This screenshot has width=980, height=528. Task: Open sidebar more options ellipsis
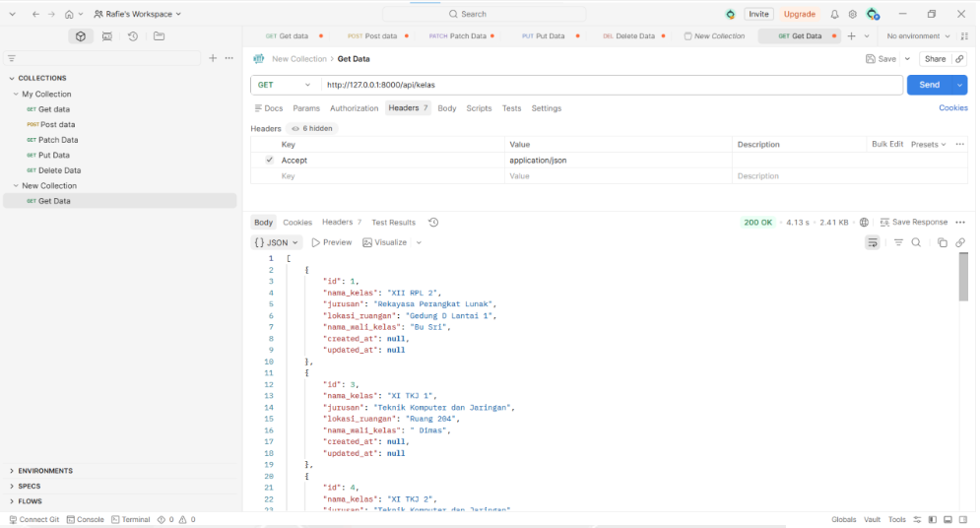click(229, 58)
